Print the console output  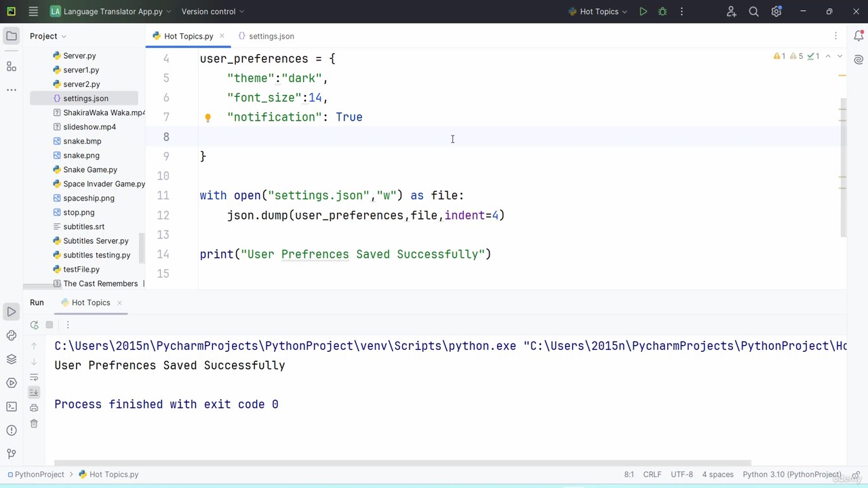[x=34, y=407]
